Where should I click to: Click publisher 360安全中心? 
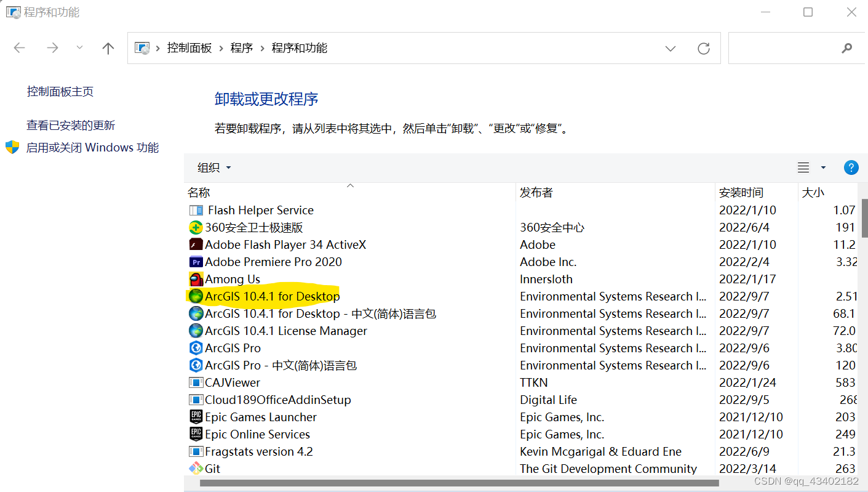(552, 227)
